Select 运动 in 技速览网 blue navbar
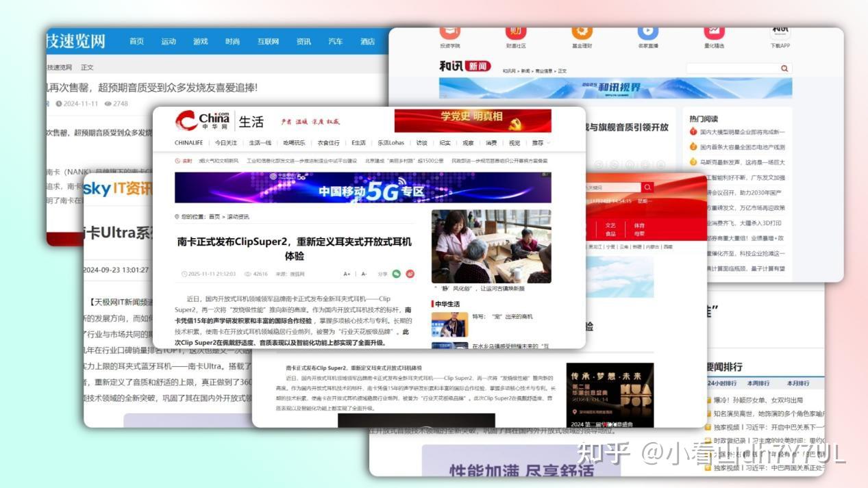 tap(169, 42)
